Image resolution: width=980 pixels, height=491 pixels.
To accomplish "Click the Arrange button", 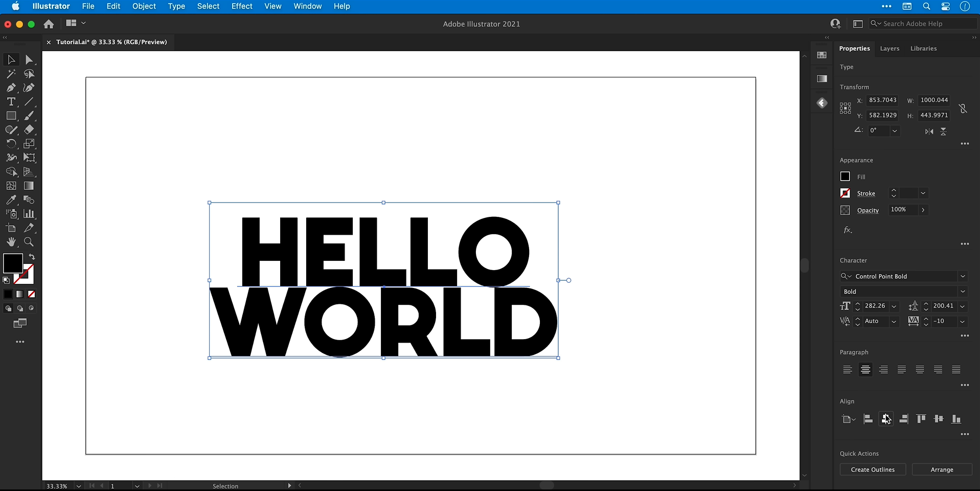I will 942,470.
